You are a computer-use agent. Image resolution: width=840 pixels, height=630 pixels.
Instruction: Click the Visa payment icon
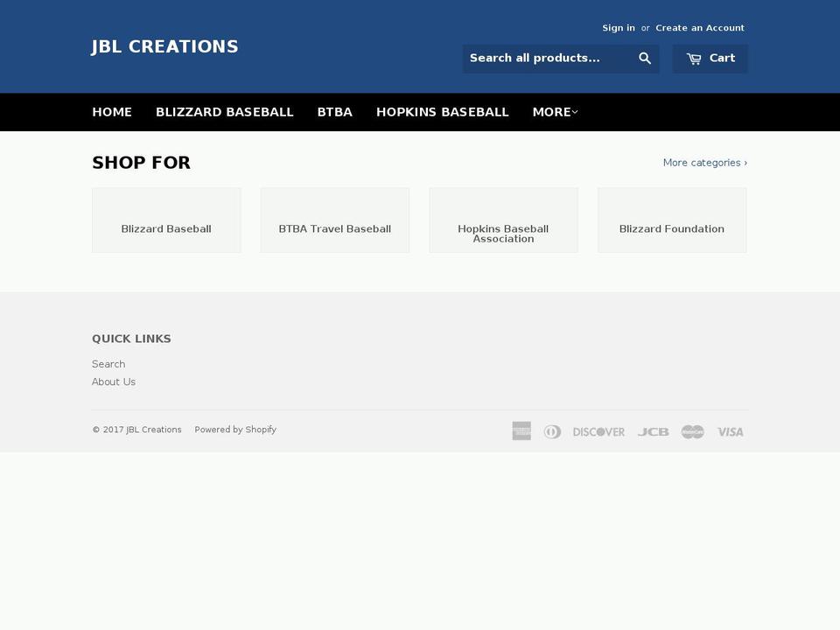click(730, 430)
